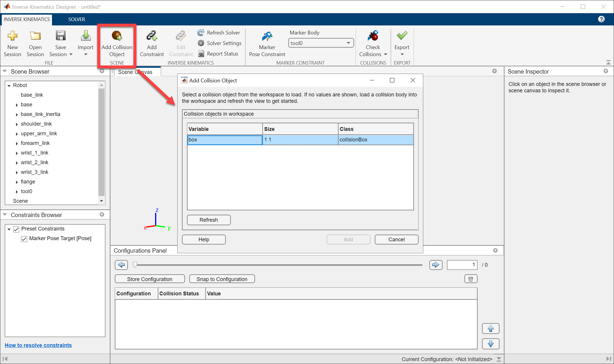This screenshot has width=614, height=364.
Task: Open Solver Settings gear icon
Action: click(x=201, y=43)
